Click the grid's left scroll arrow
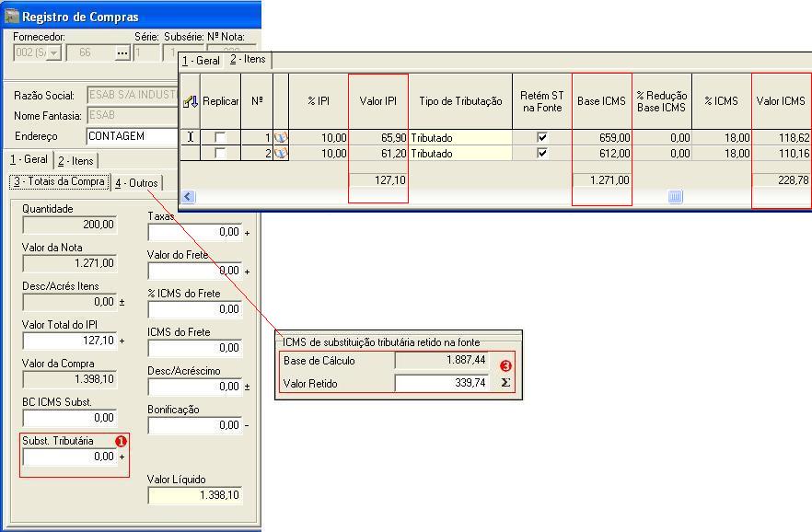This screenshot has width=812, height=532. (x=189, y=197)
